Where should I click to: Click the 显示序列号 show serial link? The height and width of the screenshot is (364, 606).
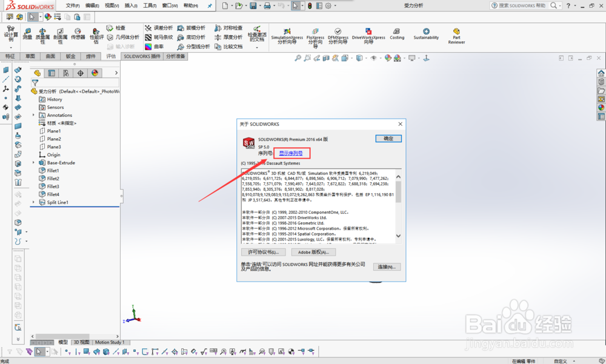[x=291, y=153]
